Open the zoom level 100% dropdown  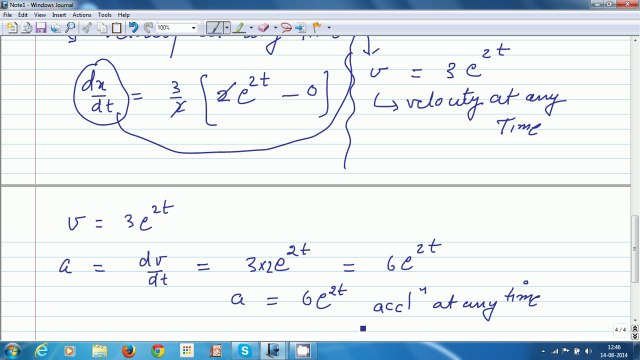point(193,28)
